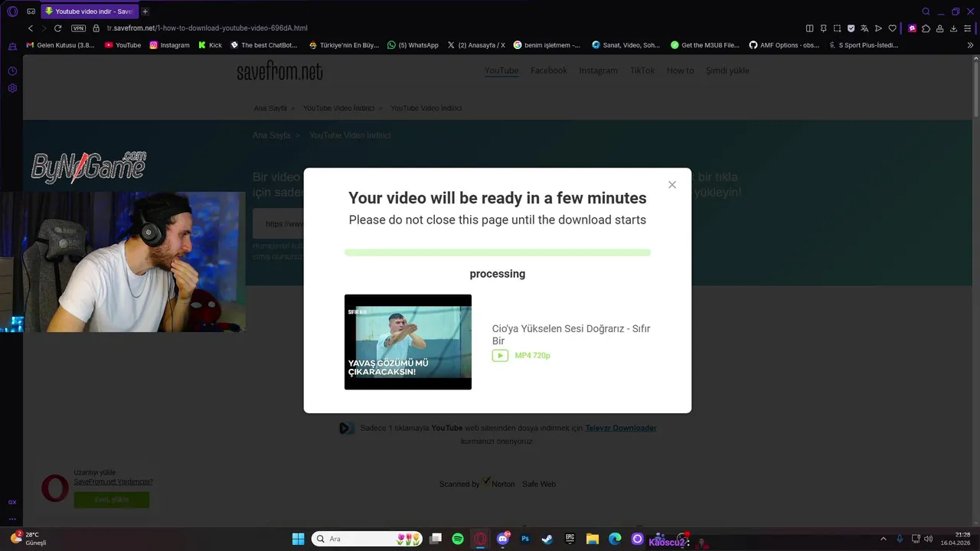Close the video processing dialog
980x551 pixels.
(672, 184)
